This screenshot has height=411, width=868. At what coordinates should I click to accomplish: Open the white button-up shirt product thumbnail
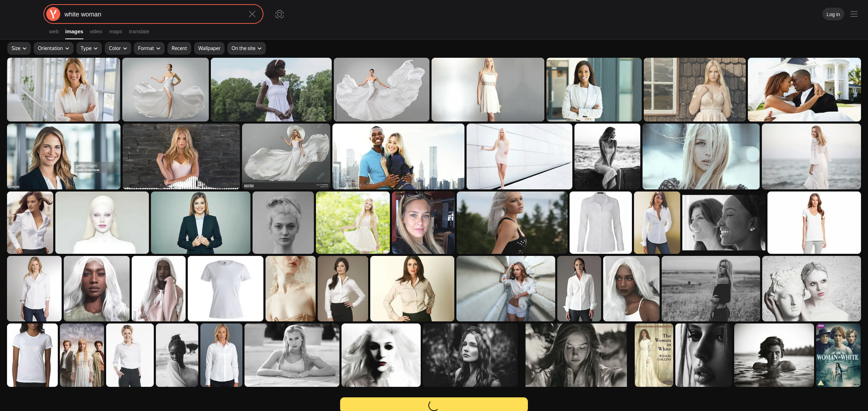601,223
